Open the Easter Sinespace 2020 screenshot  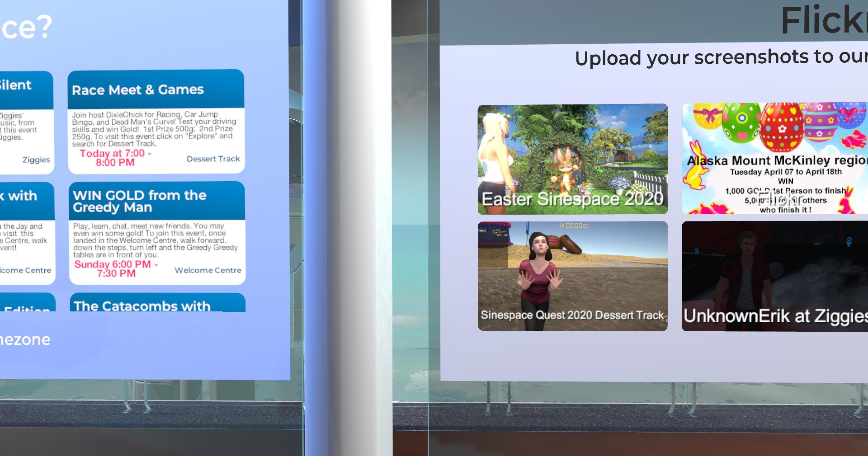(x=572, y=158)
